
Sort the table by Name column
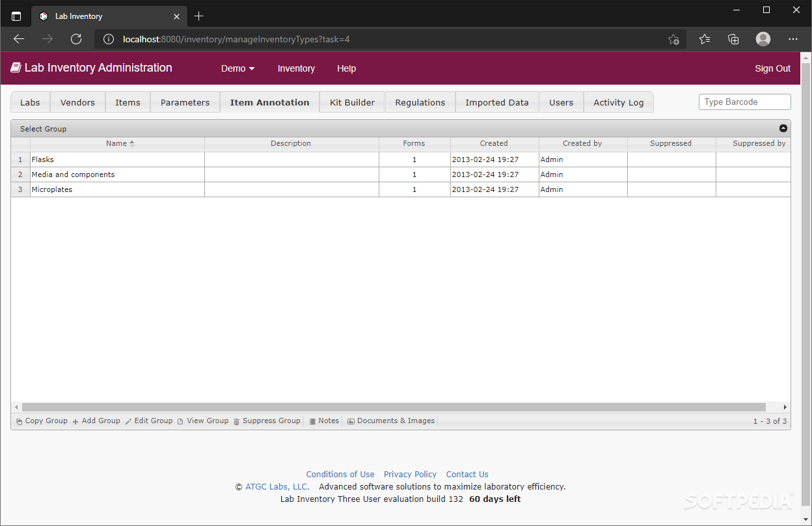click(x=117, y=143)
